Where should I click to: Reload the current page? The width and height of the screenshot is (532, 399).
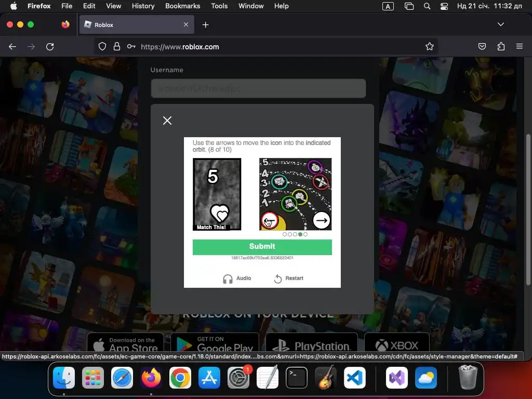click(50, 47)
